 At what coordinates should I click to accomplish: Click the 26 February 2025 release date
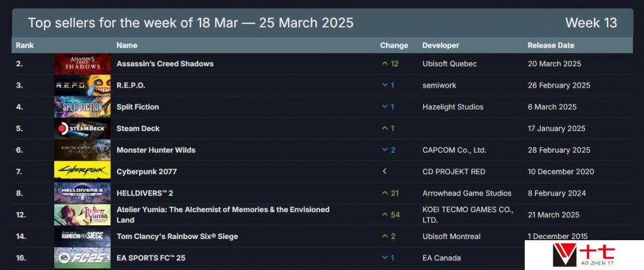(559, 85)
